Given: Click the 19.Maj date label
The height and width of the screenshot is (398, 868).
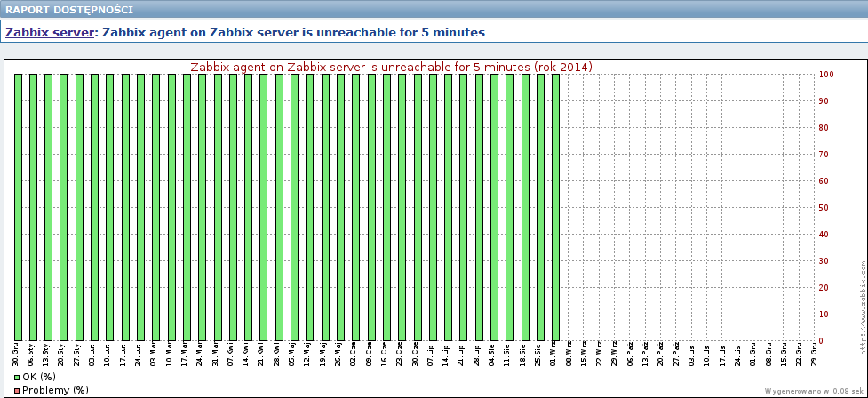Looking at the screenshot, I should click(x=325, y=353).
